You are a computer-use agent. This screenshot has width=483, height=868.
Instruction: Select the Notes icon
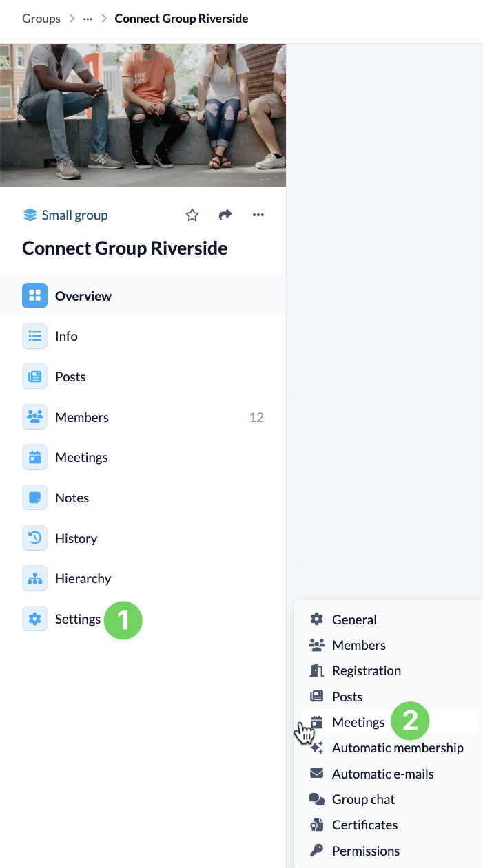(x=34, y=497)
